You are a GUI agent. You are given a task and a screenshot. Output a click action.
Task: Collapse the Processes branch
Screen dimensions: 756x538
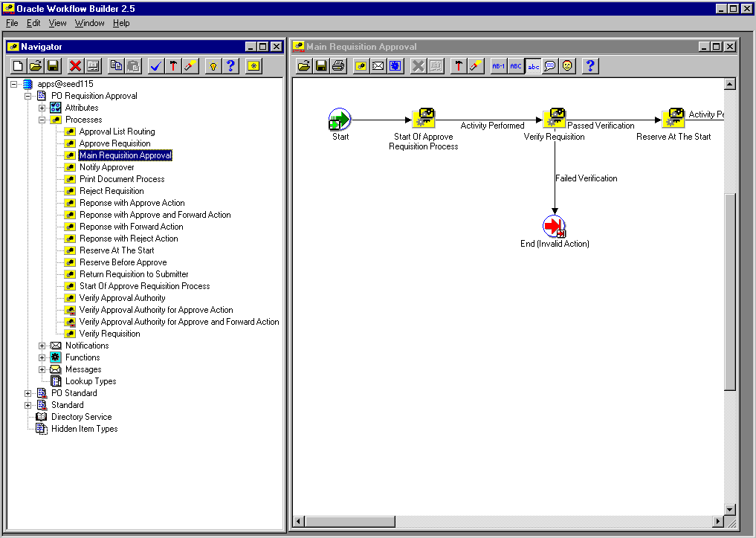pos(42,120)
